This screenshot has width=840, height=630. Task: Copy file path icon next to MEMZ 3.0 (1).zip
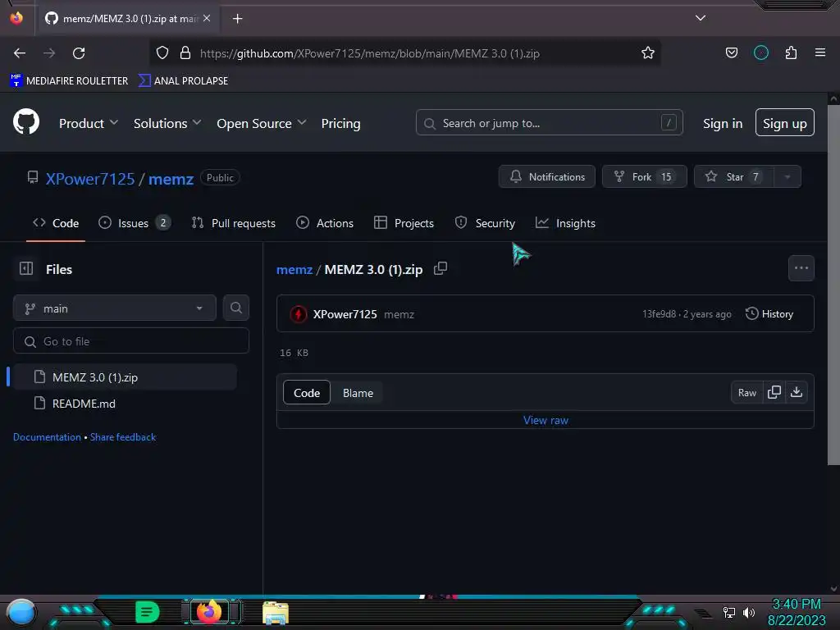pos(441,269)
